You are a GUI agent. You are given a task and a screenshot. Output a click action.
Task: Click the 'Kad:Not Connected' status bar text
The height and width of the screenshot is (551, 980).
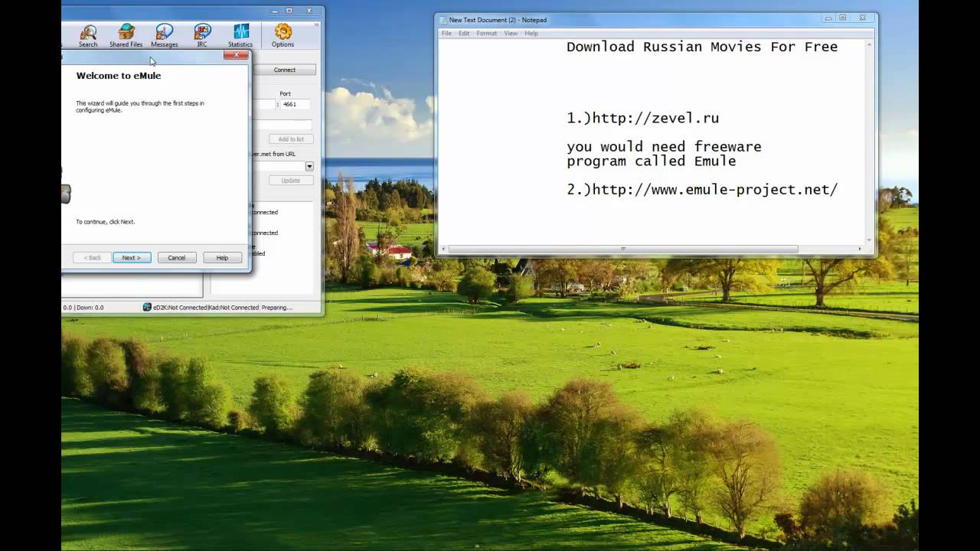[x=234, y=308]
